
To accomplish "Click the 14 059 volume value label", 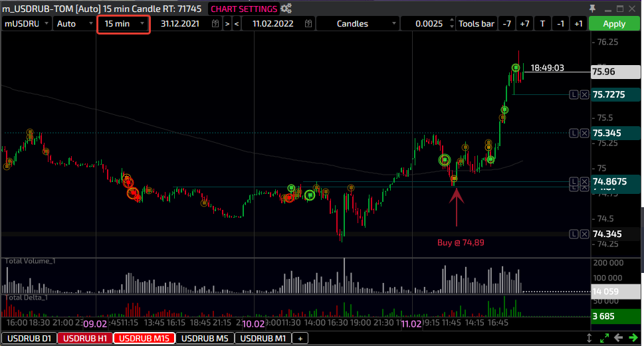I will (x=615, y=292).
